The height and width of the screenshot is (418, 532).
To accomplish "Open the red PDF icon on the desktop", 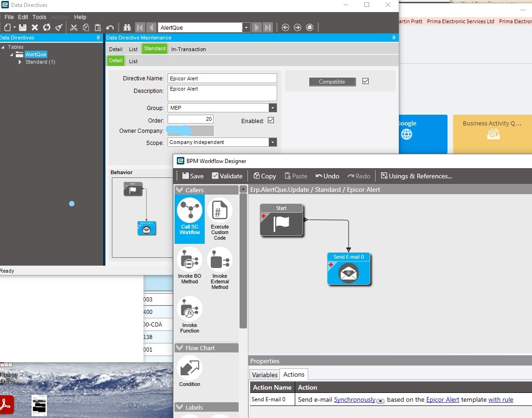I will [x=6, y=405].
